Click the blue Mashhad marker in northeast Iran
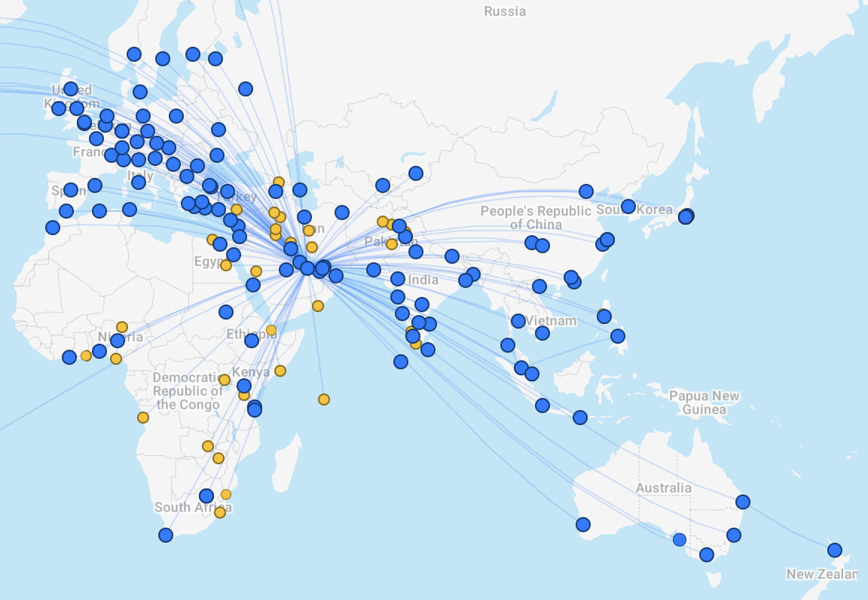 [x=342, y=213]
